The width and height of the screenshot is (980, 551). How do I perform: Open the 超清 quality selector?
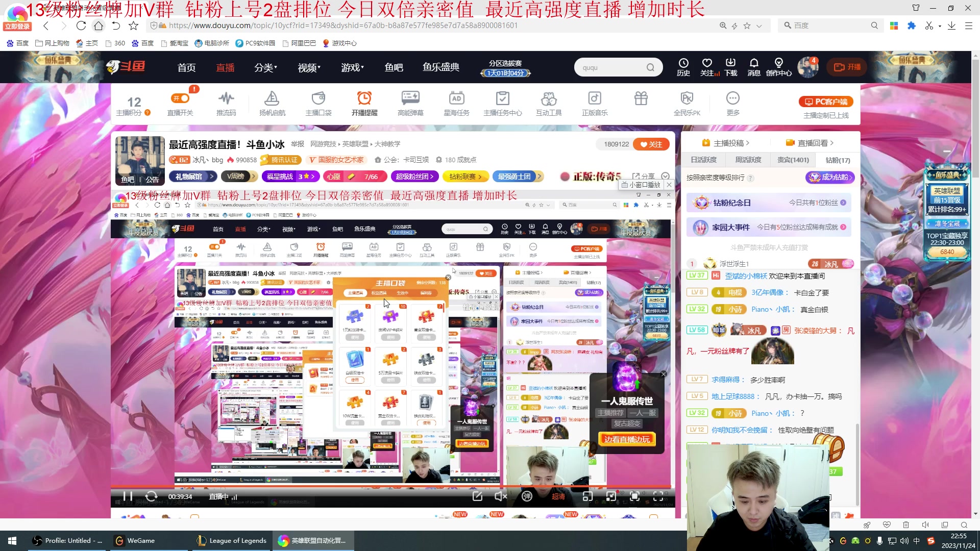(x=558, y=496)
